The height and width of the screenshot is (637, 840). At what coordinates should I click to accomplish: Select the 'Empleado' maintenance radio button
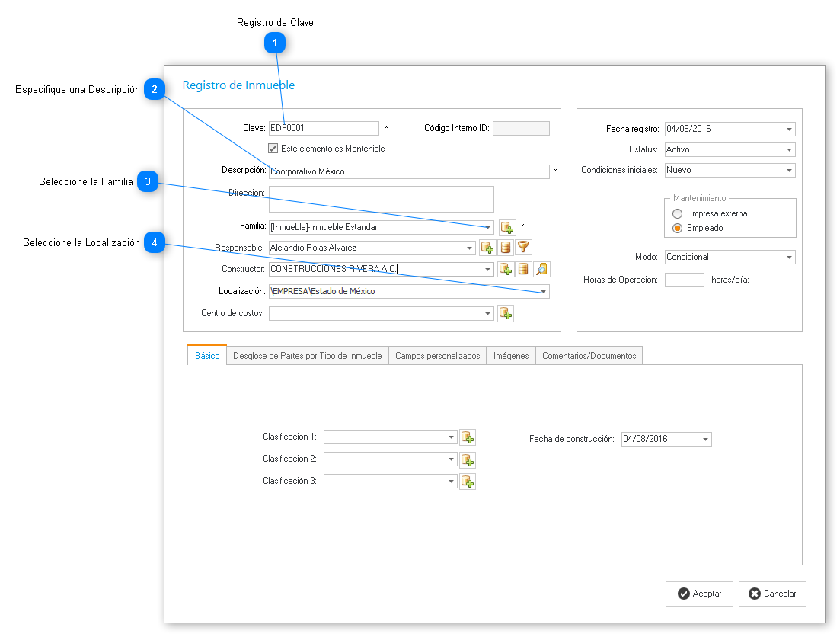click(677, 228)
